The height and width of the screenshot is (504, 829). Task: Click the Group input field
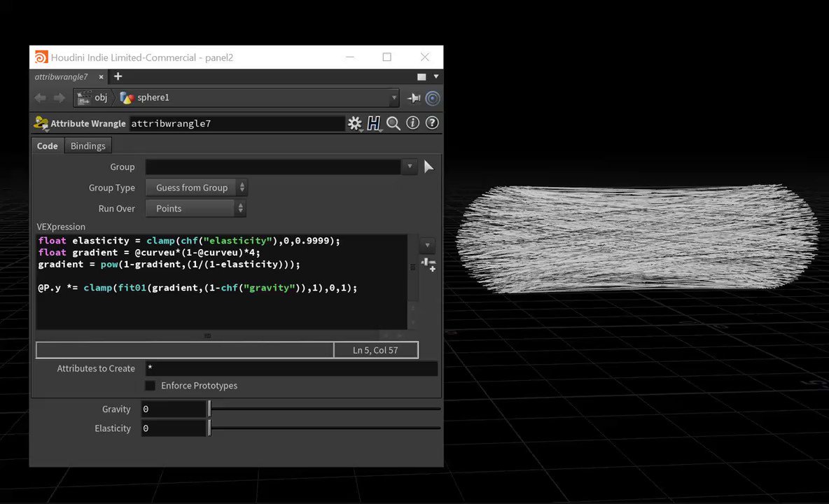pyautogui.click(x=273, y=167)
